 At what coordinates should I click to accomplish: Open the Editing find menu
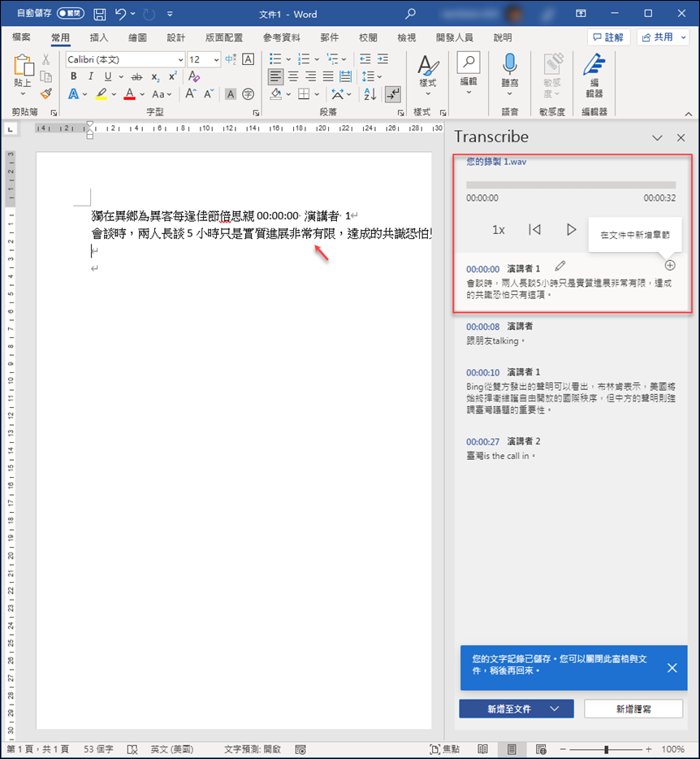click(x=469, y=72)
